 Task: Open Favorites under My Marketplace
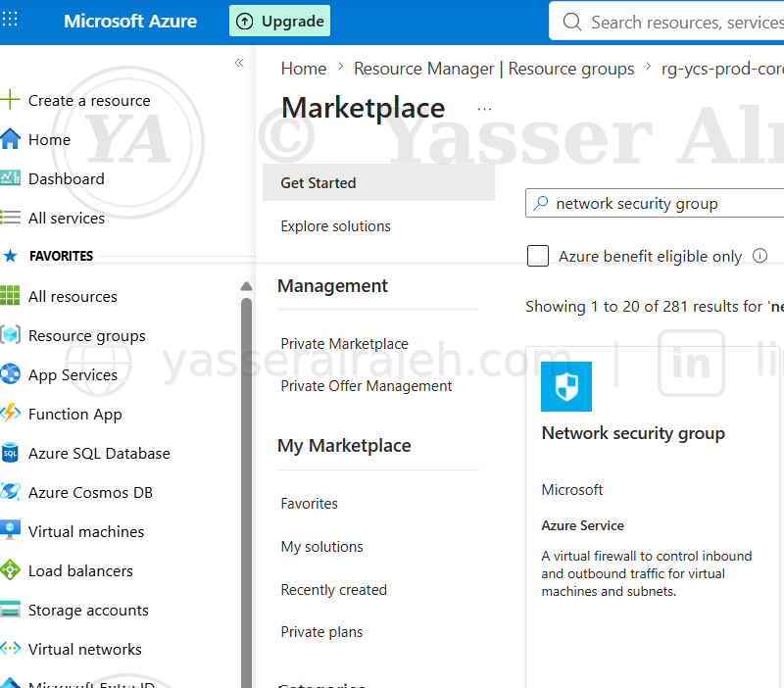point(309,503)
